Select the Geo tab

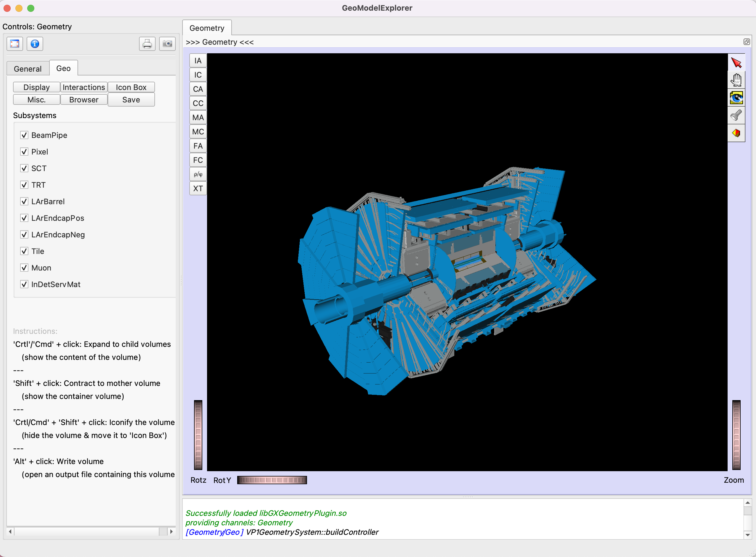coord(63,68)
